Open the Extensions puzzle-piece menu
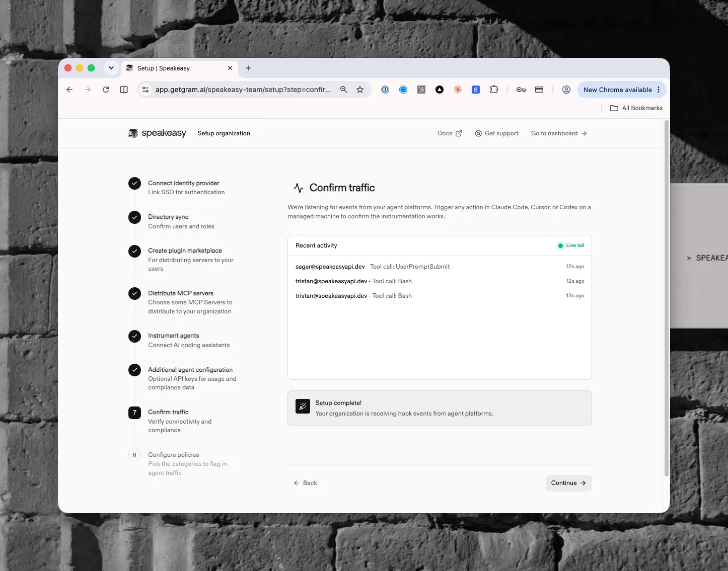 [494, 90]
